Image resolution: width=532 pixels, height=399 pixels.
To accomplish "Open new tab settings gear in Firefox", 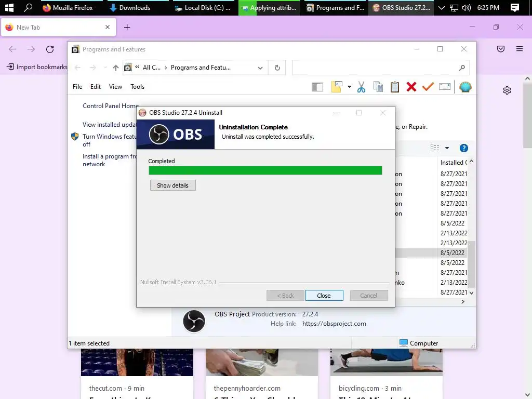I will point(507,90).
